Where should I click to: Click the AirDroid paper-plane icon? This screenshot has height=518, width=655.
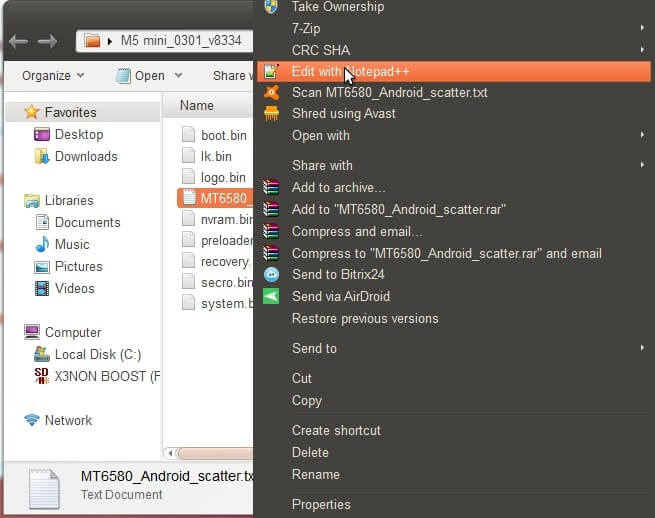pyautogui.click(x=271, y=296)
